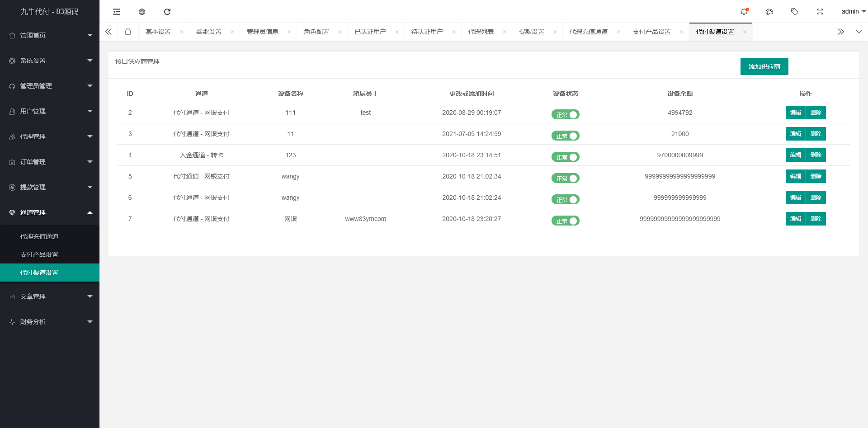868x428 pixels.
Task: Click the 添加供应商 button
Action: [764, 66]
